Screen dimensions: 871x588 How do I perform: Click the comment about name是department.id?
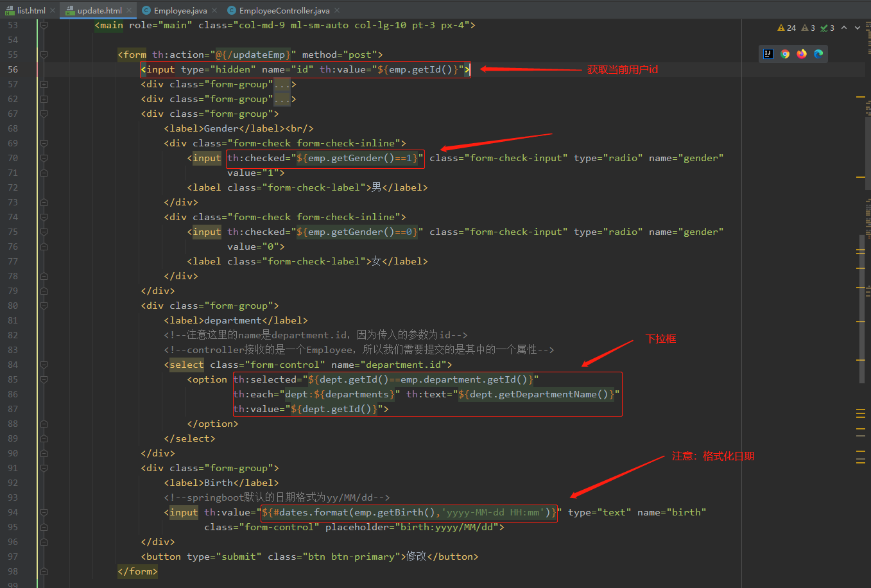[315, 335]
